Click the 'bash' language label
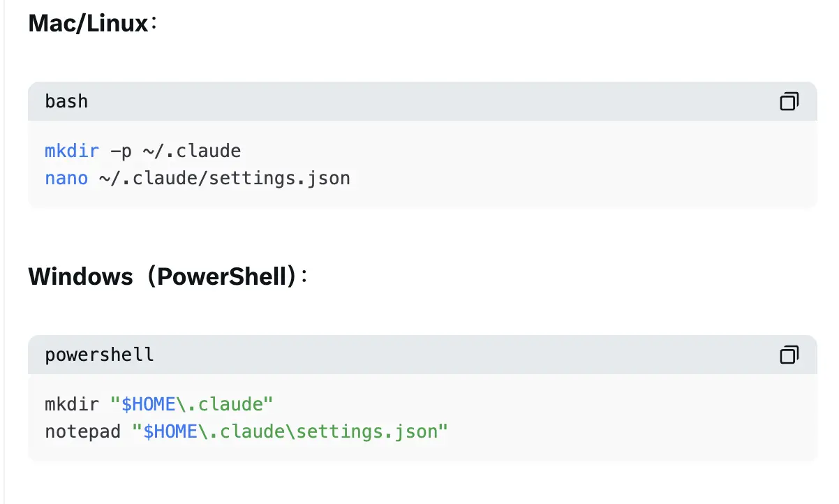 66,102
